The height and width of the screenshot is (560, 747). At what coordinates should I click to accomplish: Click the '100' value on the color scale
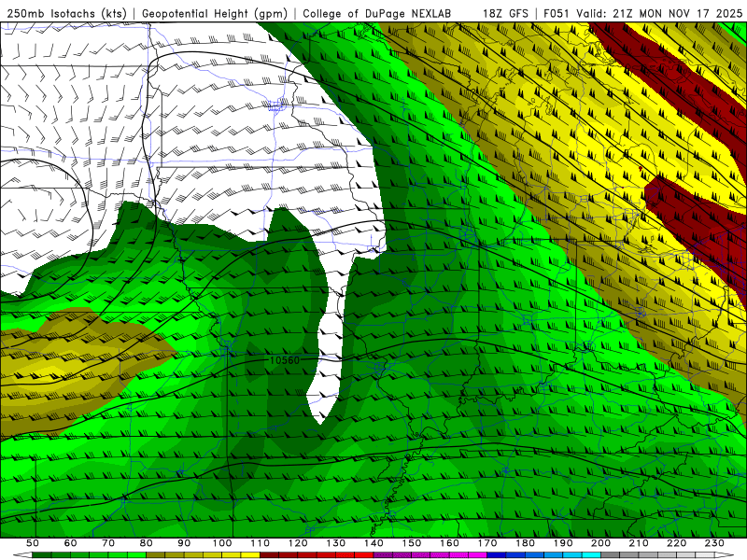pyautogui.click(x=222, y=543)
